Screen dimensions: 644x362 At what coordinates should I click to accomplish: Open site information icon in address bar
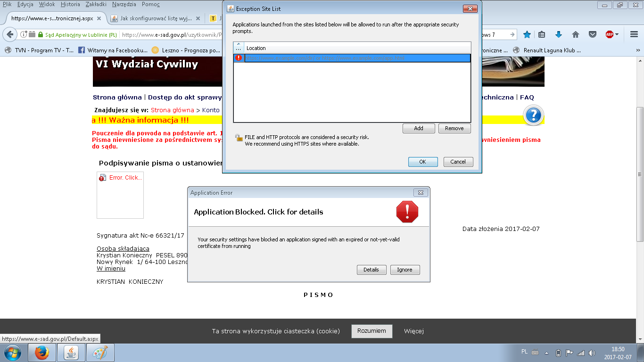pos(23,34)
